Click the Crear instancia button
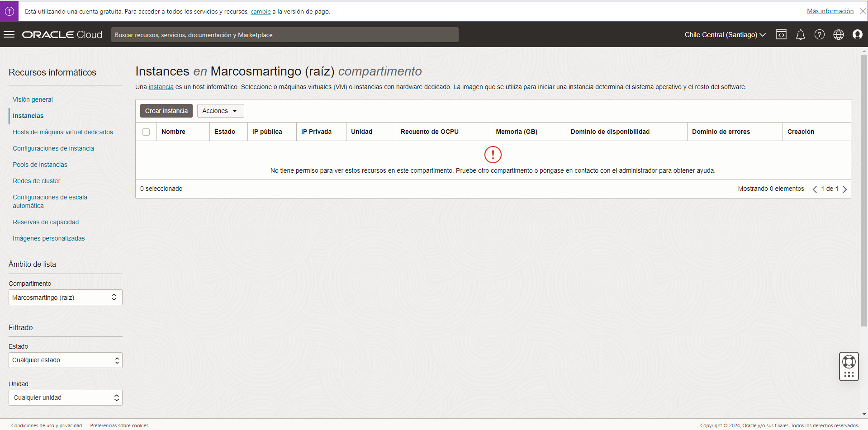The height and width of the screenshot is (430, 868). [x=166, y=110]
